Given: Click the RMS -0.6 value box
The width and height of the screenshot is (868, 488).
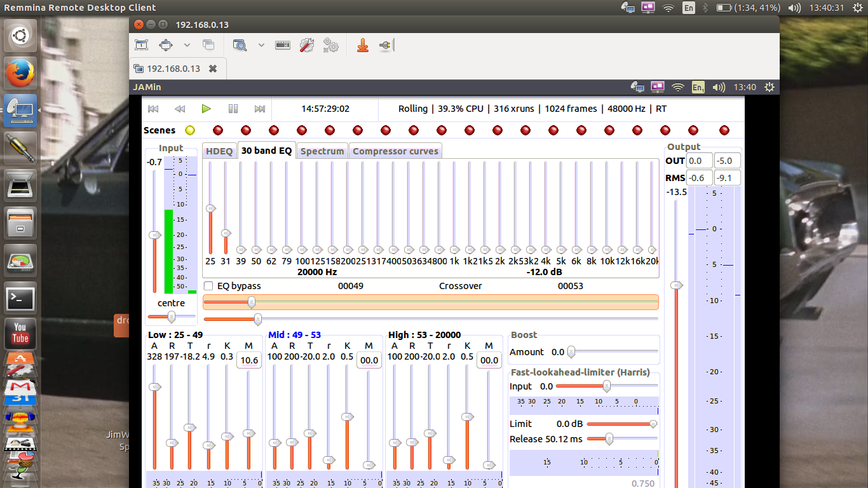Looking at the screenshot, I should (700, 178).
